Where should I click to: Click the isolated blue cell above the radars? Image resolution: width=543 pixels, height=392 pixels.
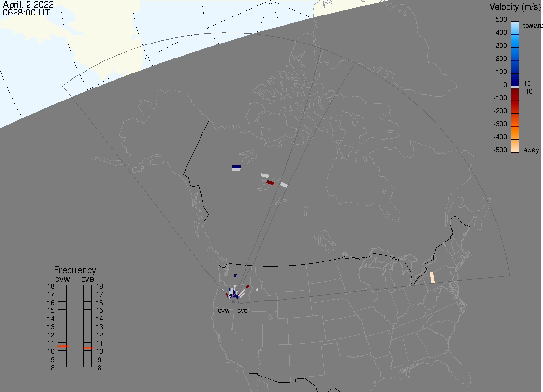[235, 276]
